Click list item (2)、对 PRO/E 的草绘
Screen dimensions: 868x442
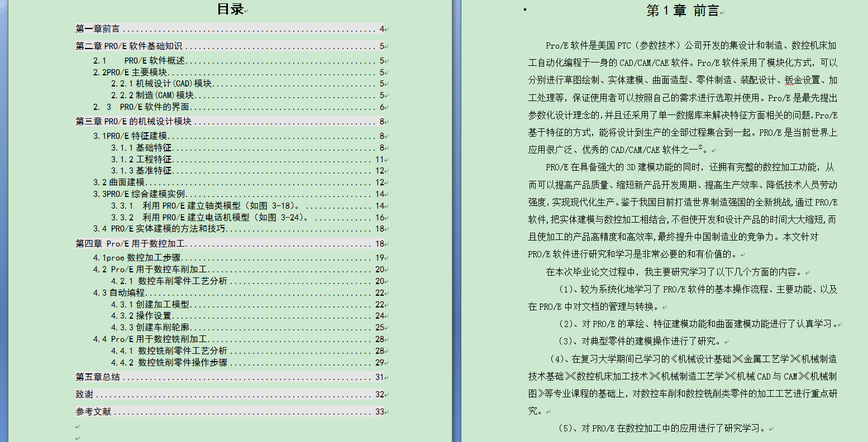tap(699, 324)
